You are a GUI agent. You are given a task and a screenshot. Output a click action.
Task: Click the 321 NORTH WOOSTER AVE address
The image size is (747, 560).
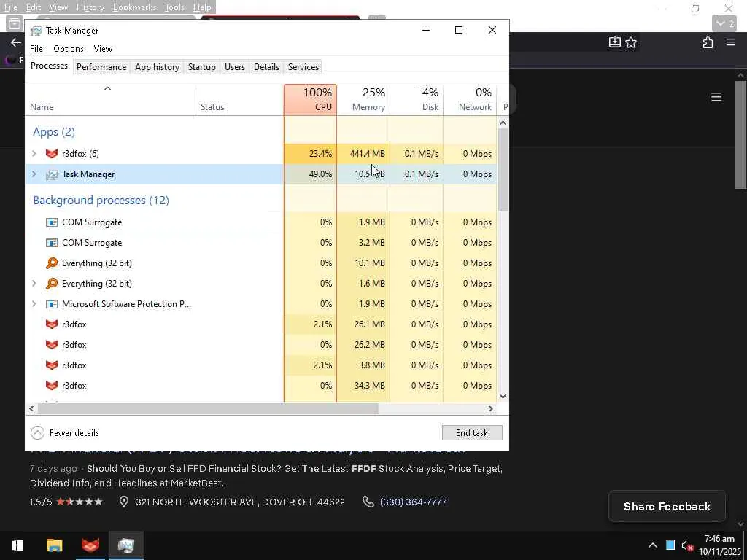coord(240,502)
